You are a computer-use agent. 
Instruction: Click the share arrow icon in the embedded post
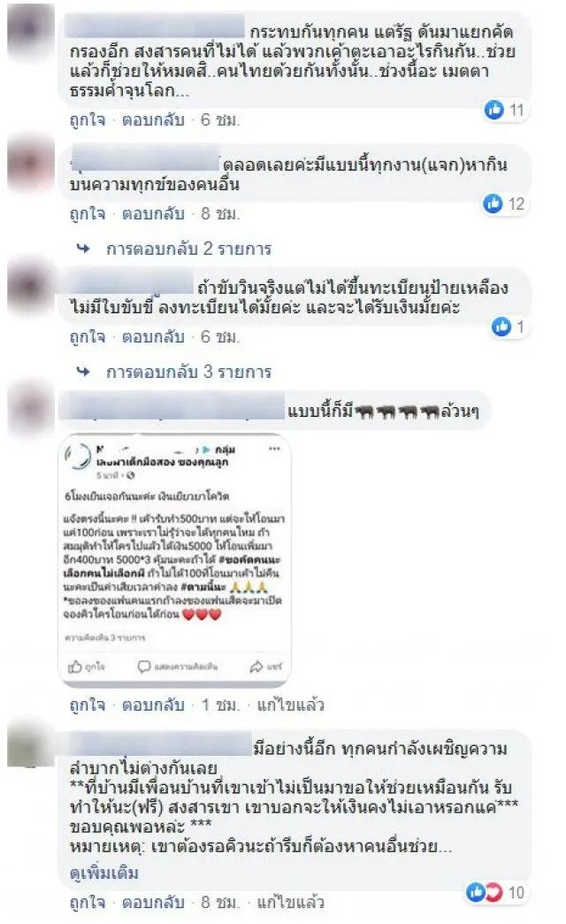(256, 666)
